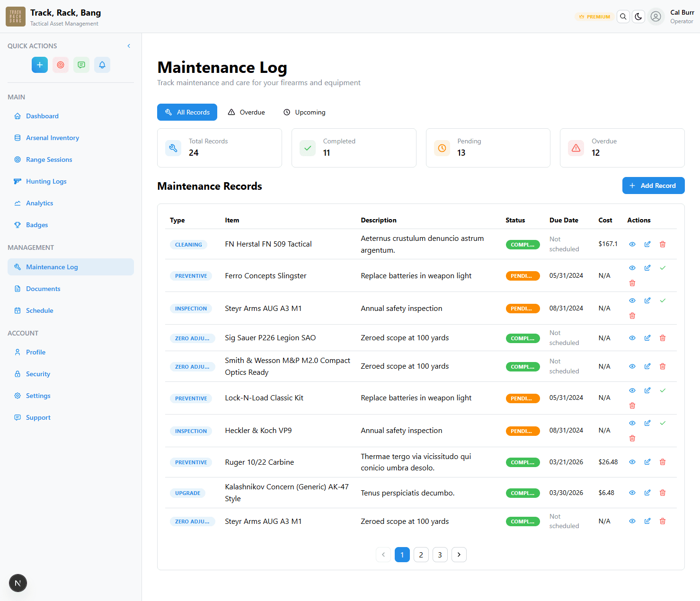
Task: Edit the Sig Sauer P226 record
Action: click(647, 338)
